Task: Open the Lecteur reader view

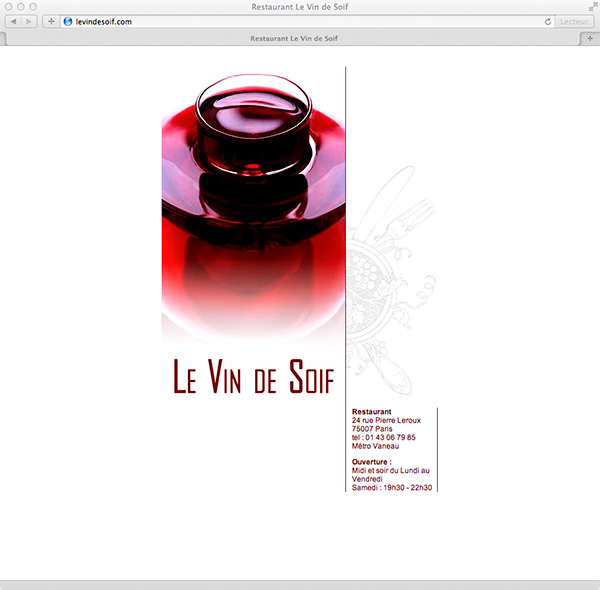Action: click(574, 21)
